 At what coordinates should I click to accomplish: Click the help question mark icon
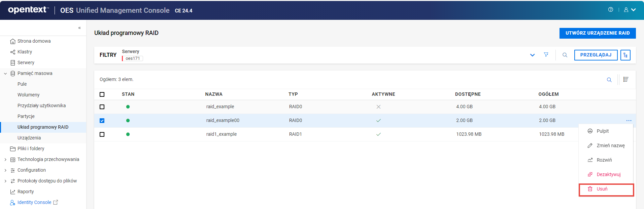[610, 10]
